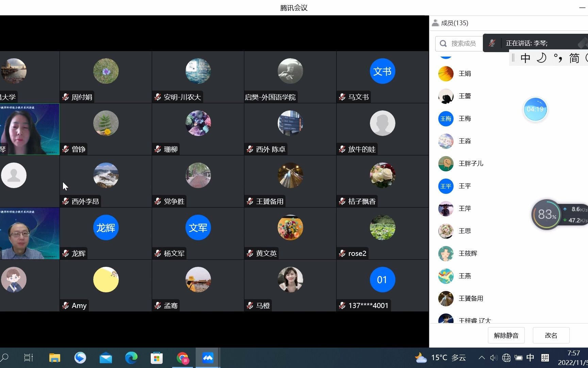
Task: Click the 解除静音 unmute button
Action: tap(506, 335)
